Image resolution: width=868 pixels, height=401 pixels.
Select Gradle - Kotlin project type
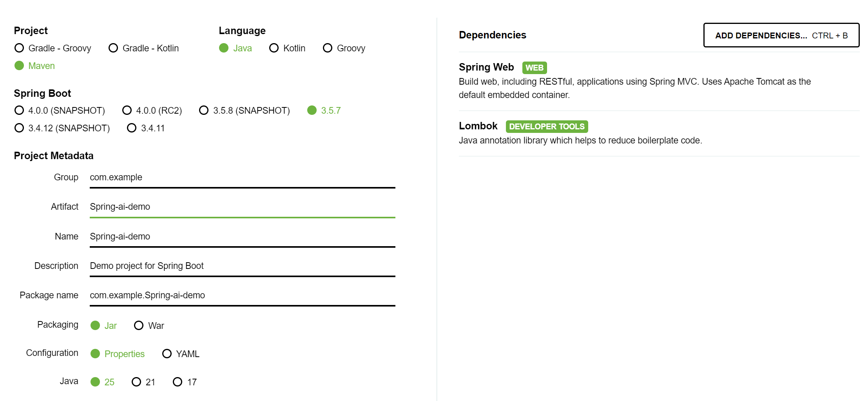click(x=113, y=48)
